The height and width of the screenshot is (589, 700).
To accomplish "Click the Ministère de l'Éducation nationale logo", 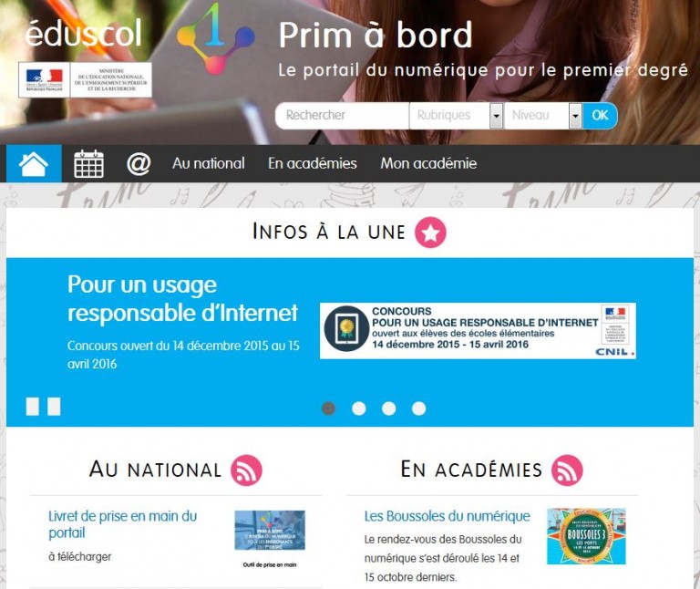I will coord(86,80).
